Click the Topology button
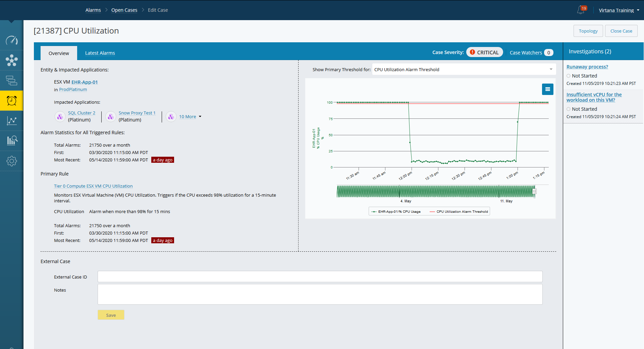The image size is (644, 349). coord(588,31)
